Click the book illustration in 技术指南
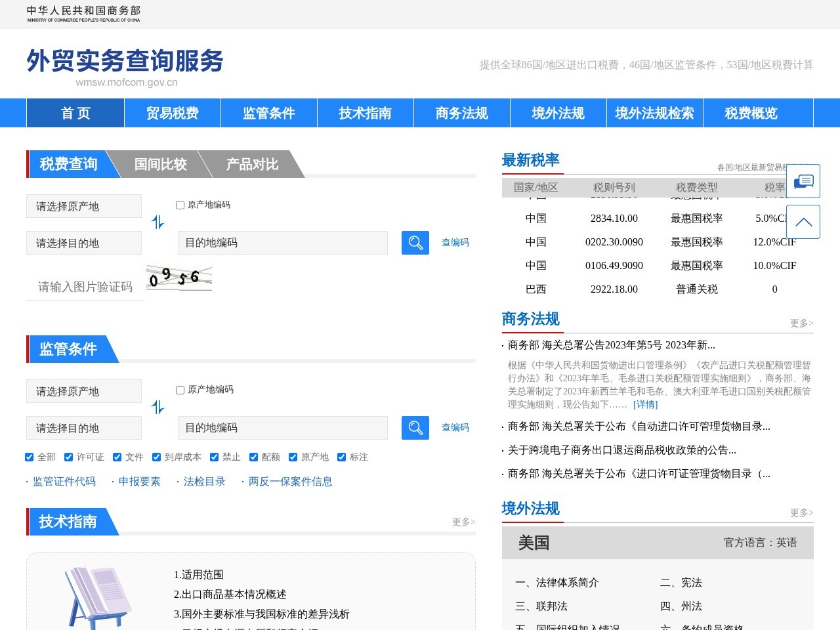 98,597
